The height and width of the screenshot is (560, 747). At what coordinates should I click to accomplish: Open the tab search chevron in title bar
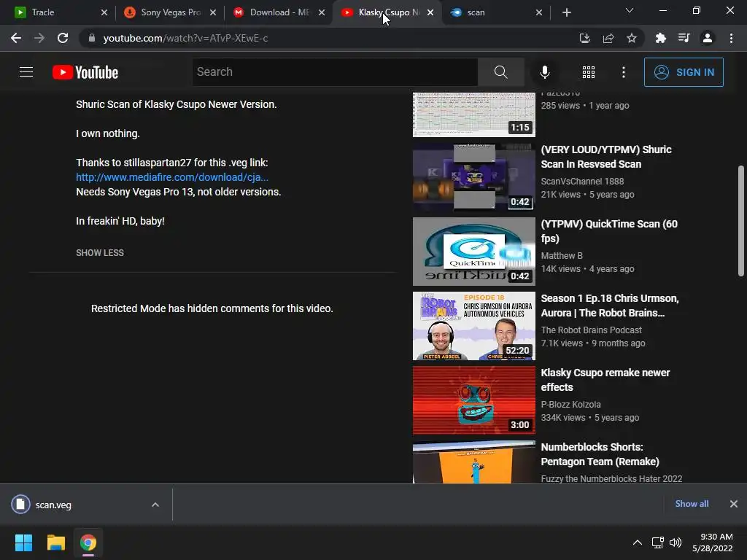pos(630,10)
